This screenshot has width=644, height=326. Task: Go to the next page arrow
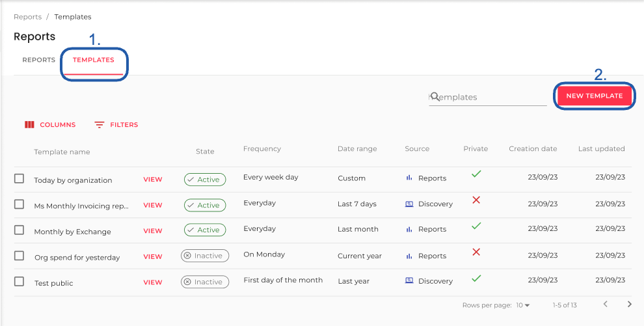(629, 305)
